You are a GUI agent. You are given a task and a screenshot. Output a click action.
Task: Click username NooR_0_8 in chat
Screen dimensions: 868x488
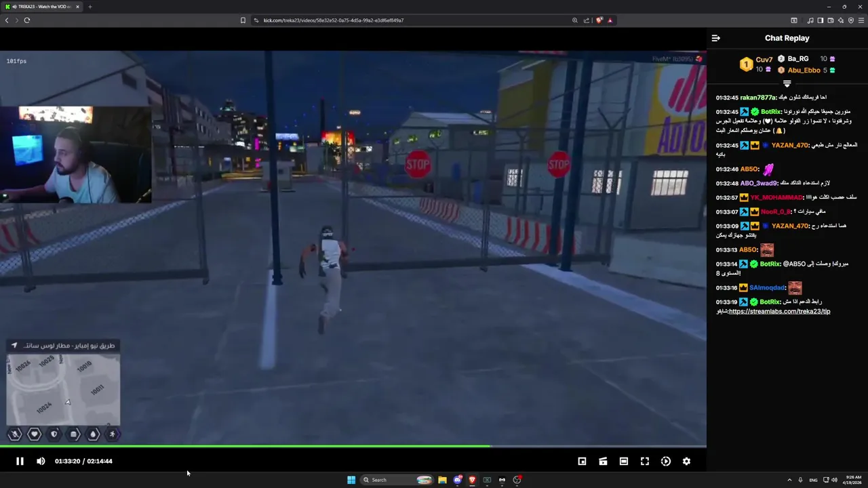point(776,211)
